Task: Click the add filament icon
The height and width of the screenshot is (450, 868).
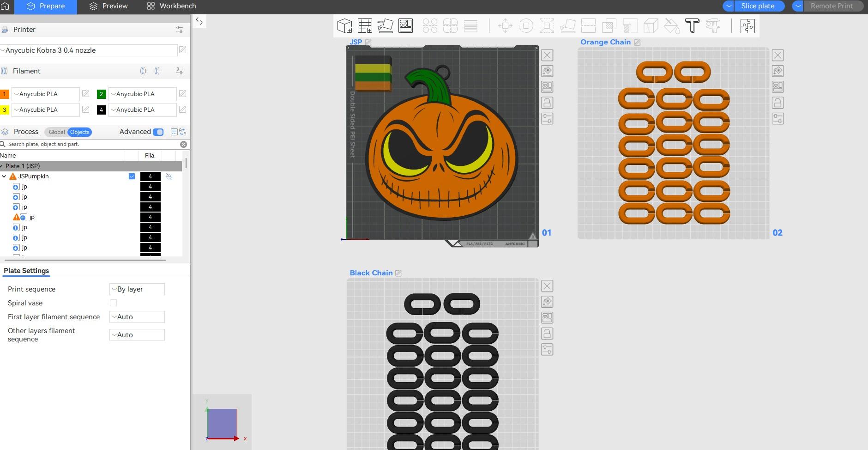Action: tap(144, 71)
